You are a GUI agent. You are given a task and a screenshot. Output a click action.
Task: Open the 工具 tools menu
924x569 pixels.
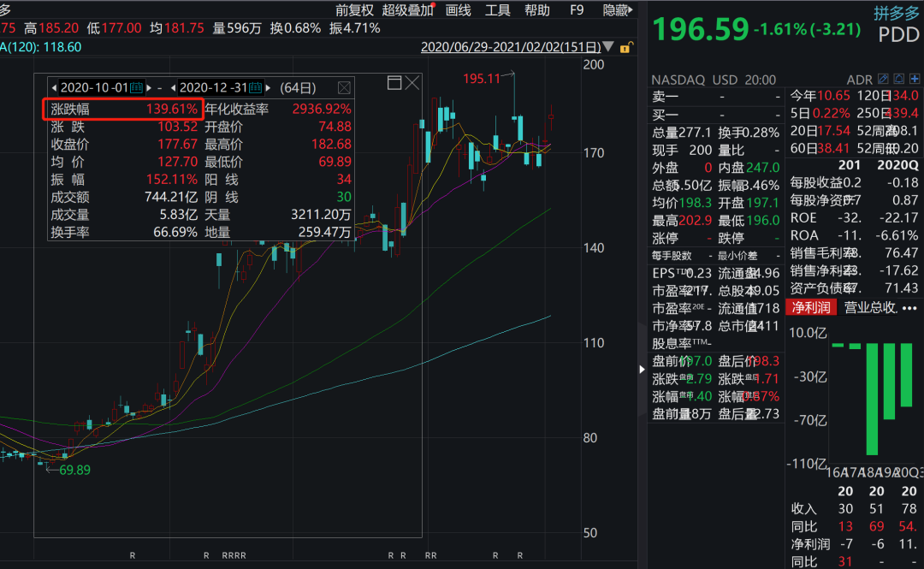(x=497, y=10)
